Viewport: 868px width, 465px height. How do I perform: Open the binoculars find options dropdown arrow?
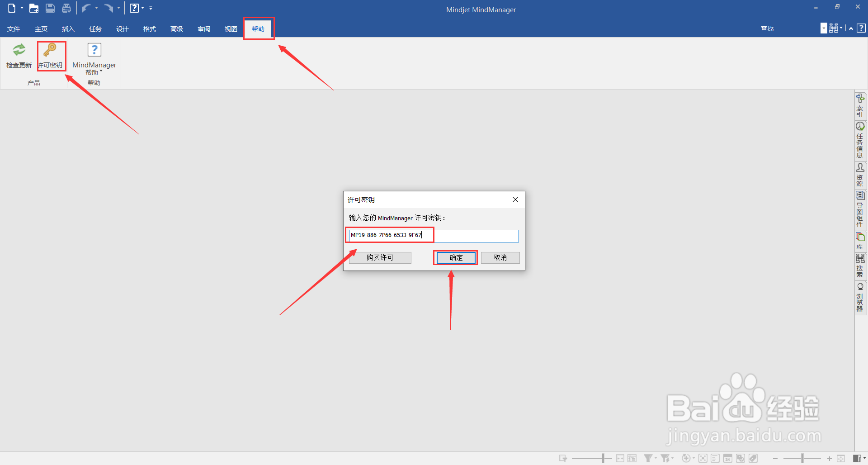coord(841,28)
